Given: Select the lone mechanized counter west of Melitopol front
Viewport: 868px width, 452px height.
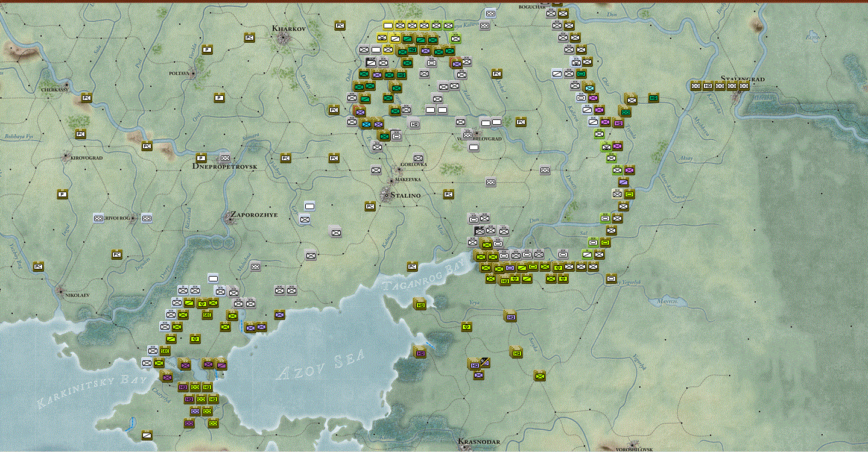Looking at the screenshot, I should [x=255, y=266].
